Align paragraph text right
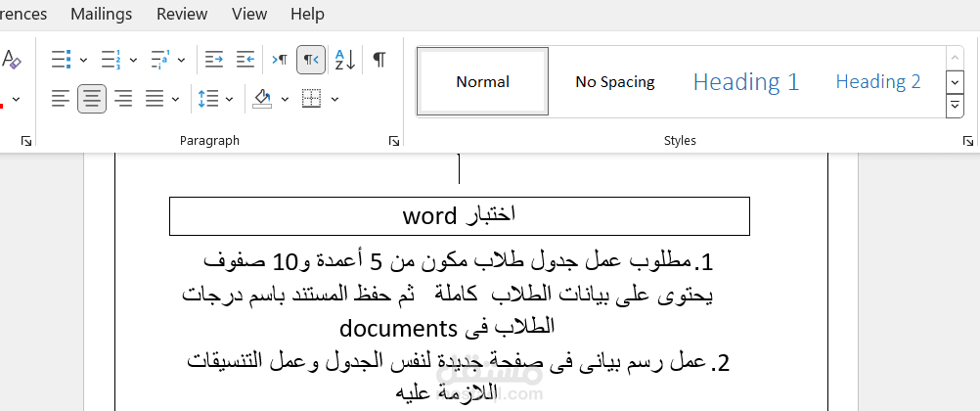Image resolution: width=980 pixels, height=411 pixels. coord(123,98)
